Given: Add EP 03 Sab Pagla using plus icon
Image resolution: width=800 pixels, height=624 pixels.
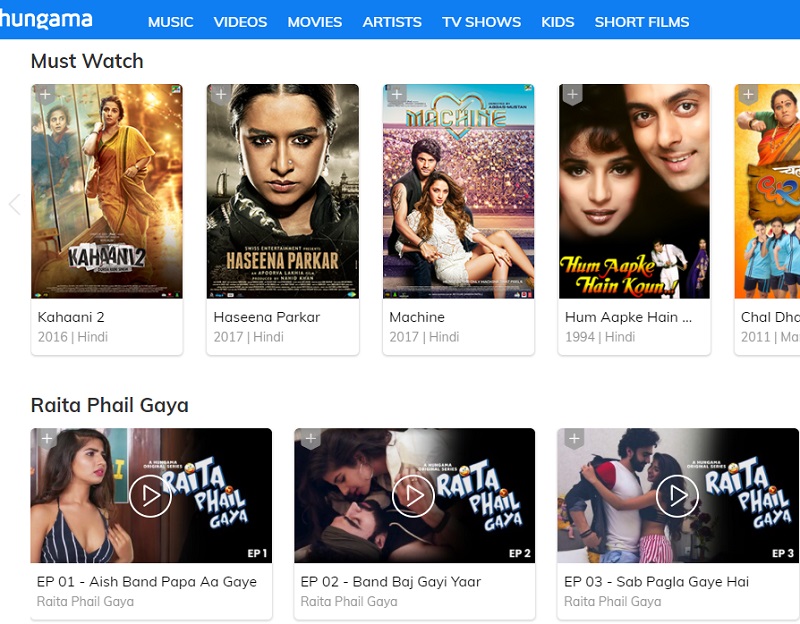Looking at the screenshot, I should [574, 439].
